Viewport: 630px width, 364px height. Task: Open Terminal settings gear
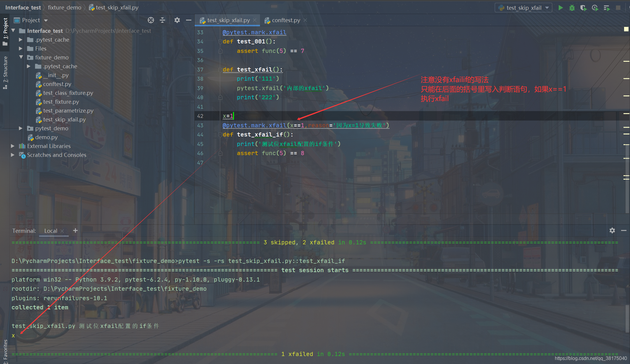[x=612, y=230]
